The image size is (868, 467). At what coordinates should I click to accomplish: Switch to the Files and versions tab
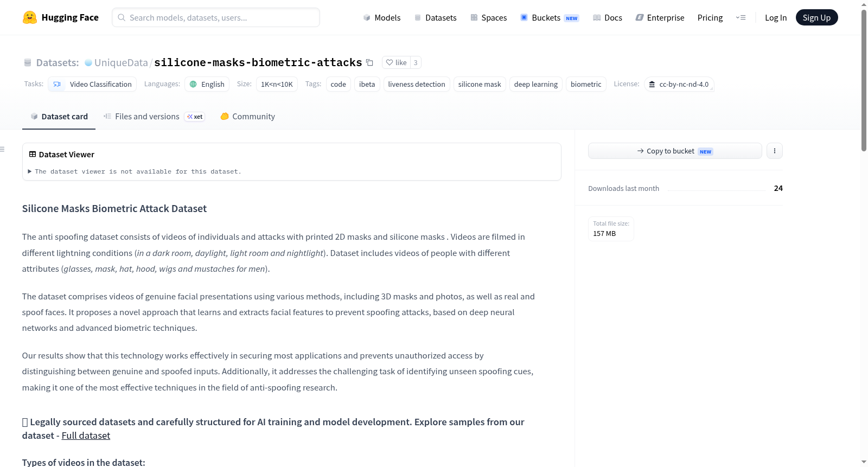[154, 116]
